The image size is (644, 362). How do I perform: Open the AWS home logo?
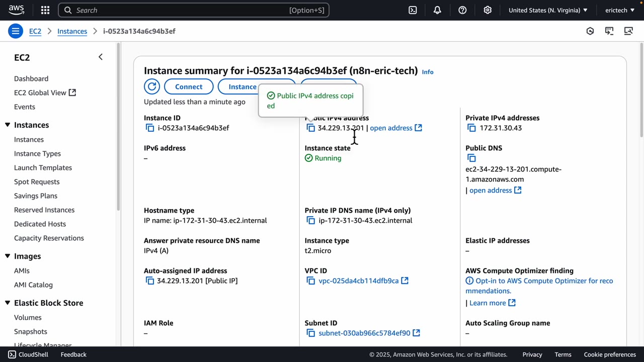point(16,10)
